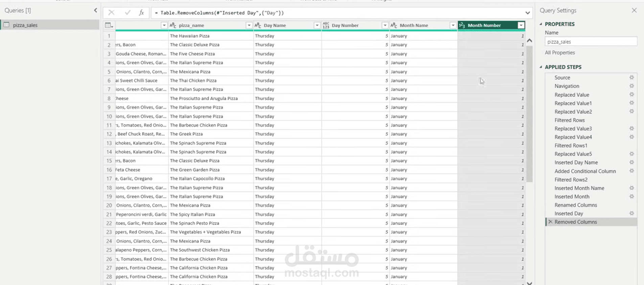Delete the Removed Columns step using X icon

coord(551,222)
